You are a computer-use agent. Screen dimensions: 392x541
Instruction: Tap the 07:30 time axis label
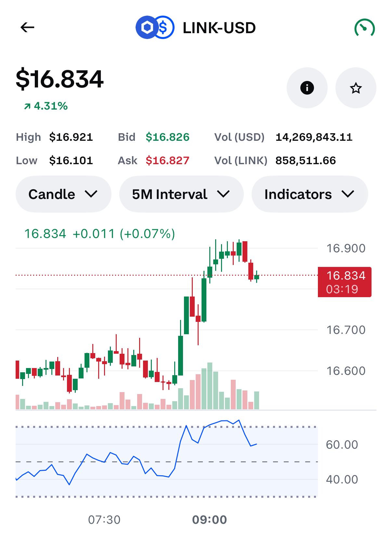[104, 520]
